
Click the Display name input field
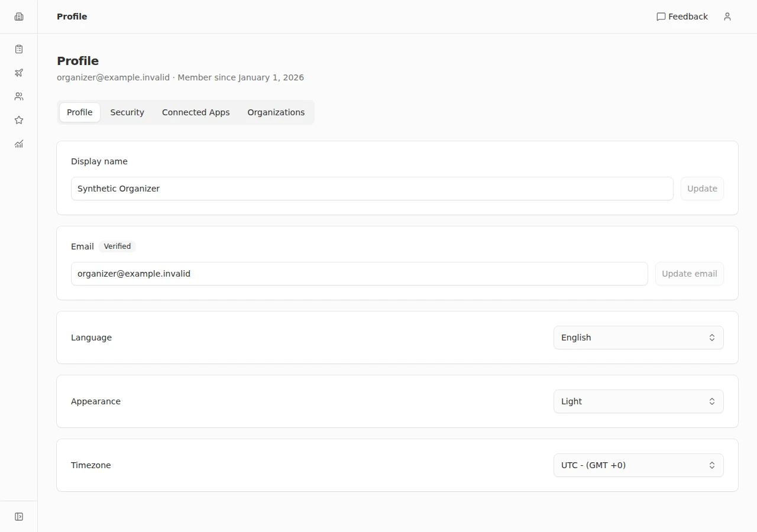[x=372, y=189]
